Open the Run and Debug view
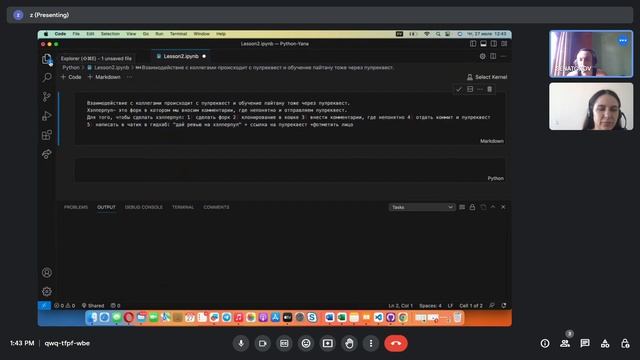 (47, 116)
